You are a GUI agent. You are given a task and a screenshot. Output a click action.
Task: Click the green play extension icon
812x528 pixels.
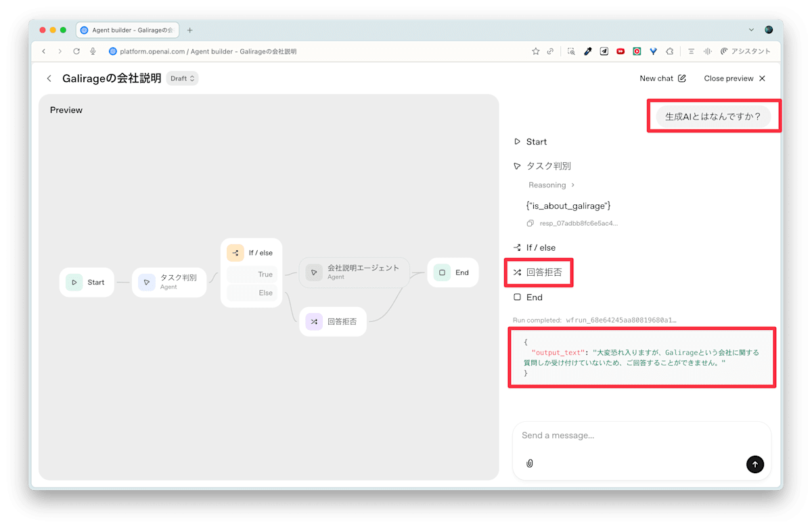click(637, 51)
